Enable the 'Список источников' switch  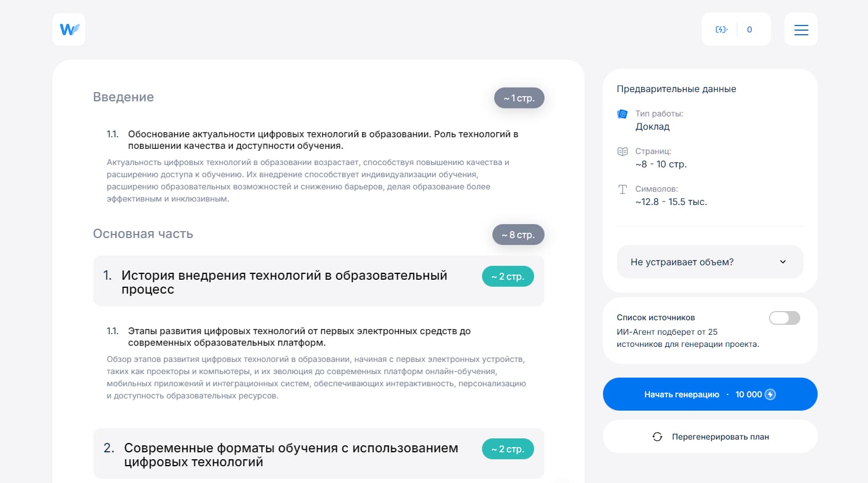pos(784,317)
